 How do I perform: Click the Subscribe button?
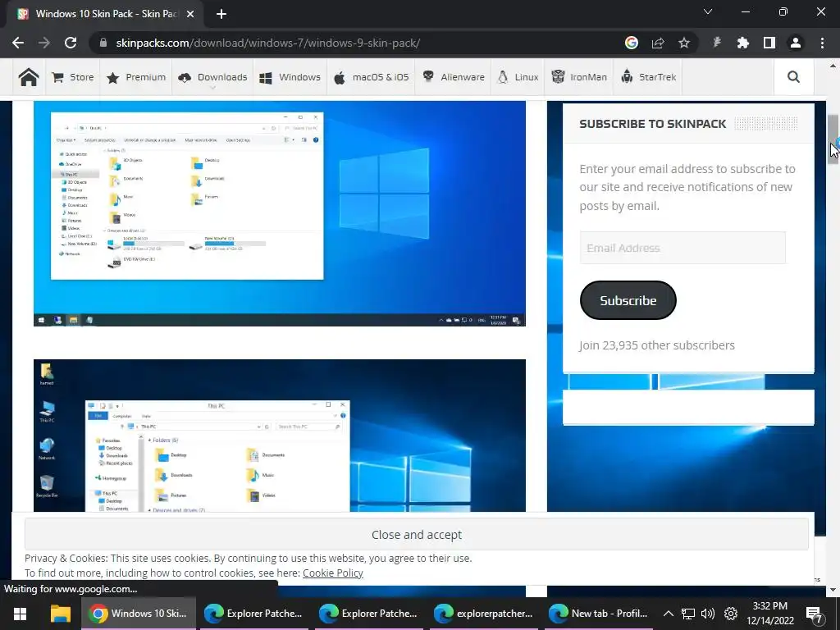pos(628,300)
